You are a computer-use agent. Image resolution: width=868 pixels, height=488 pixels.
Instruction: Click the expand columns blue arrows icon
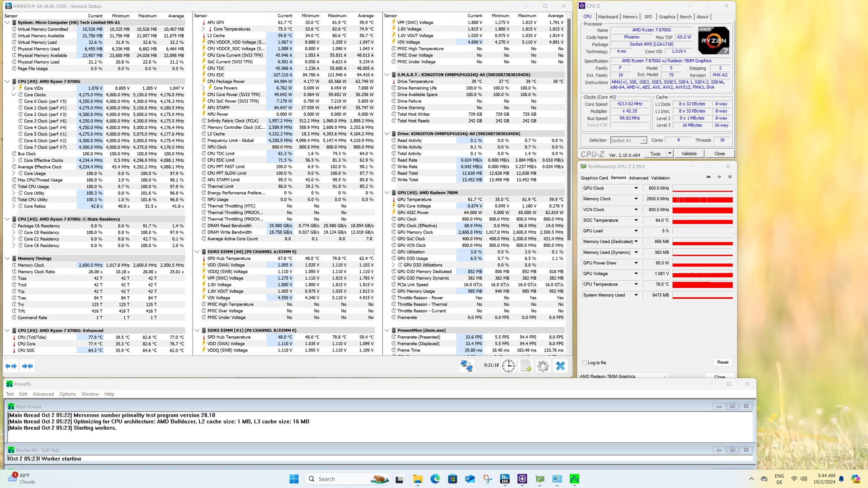pyautogui.click(x=11, y=366)
